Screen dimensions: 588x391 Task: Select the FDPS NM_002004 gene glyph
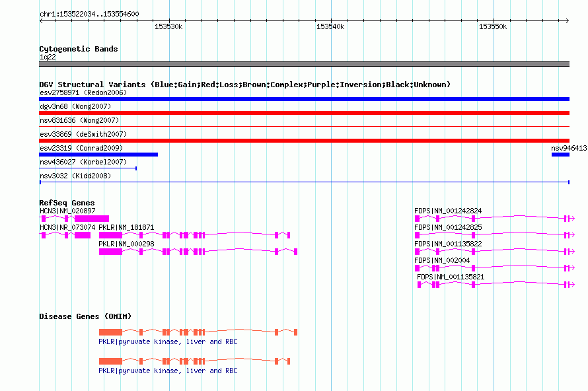pos(495,268)
